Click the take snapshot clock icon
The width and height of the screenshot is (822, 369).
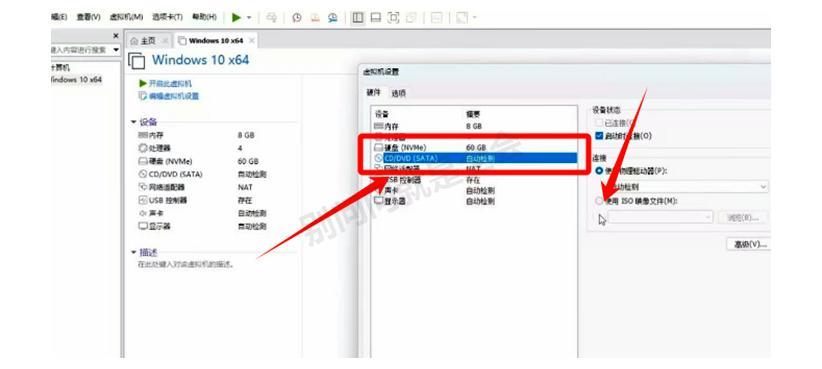click(x=297, y=18)
